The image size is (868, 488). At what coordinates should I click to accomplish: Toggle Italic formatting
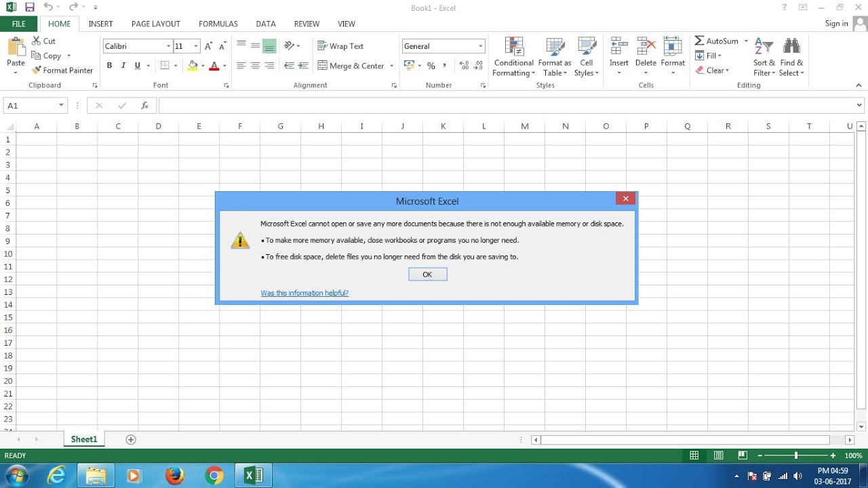[x=123, y=66]
